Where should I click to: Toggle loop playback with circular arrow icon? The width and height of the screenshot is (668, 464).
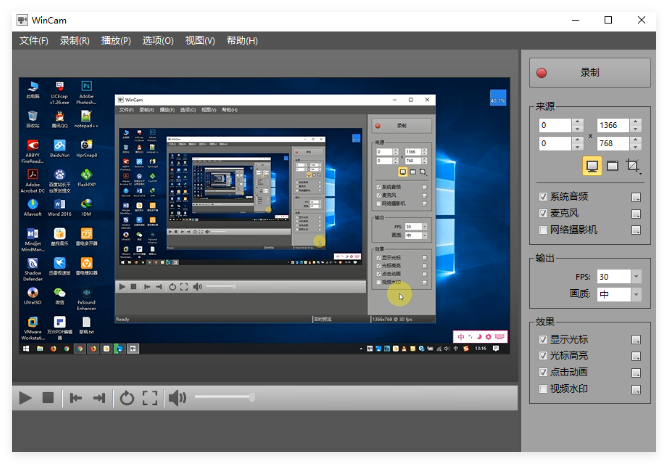click(x=127, y=398)
